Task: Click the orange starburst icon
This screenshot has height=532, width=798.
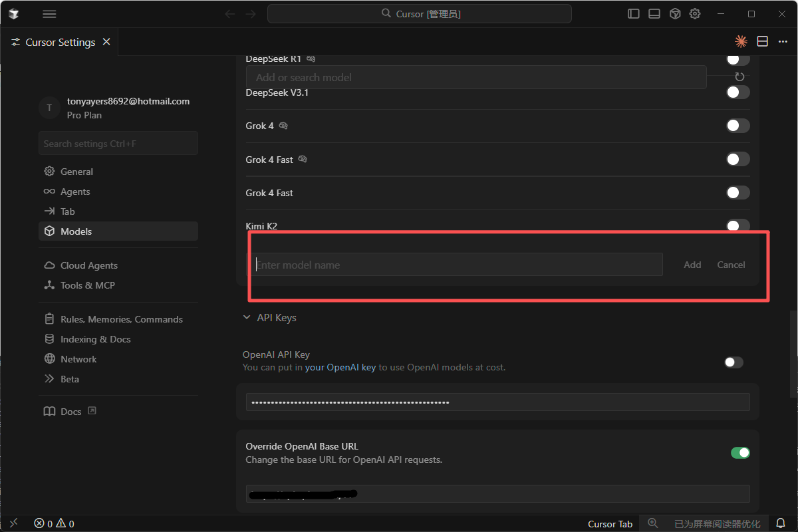Action: [741, 41]
